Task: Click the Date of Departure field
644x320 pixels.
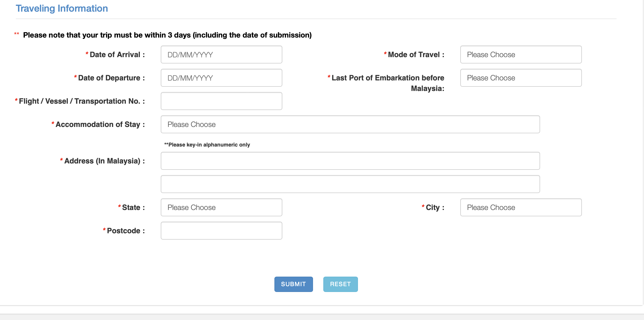Action: (221, 78)
